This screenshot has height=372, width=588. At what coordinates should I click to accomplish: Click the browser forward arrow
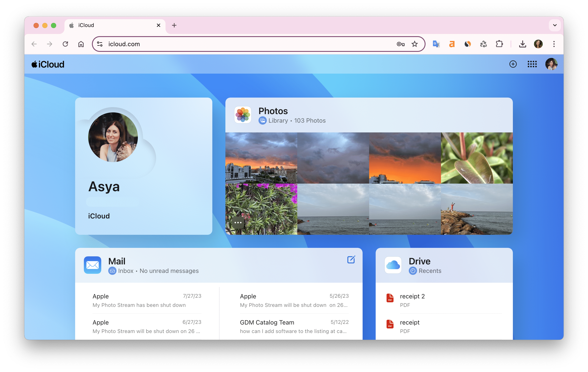50,44
